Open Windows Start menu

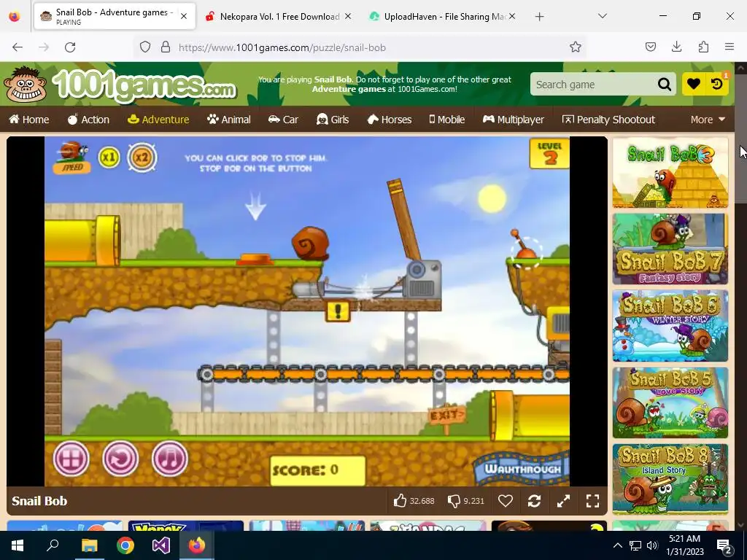point(18,545)
